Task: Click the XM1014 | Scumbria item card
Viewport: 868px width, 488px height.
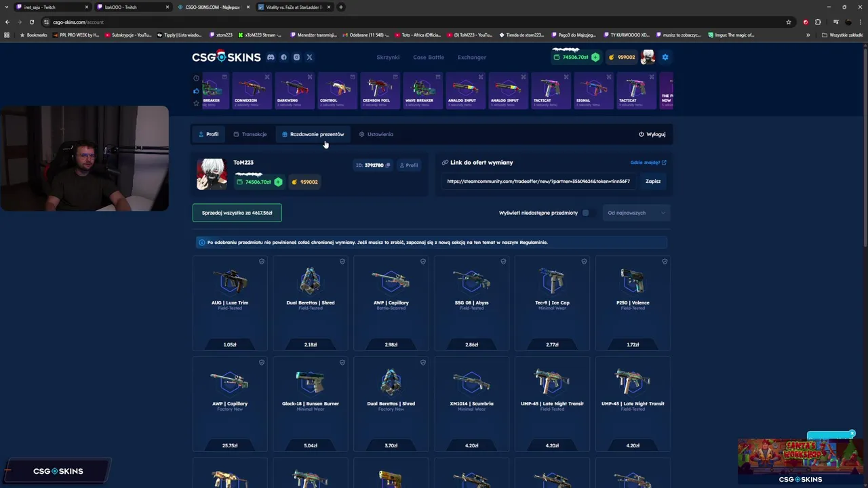Action: 471,404
